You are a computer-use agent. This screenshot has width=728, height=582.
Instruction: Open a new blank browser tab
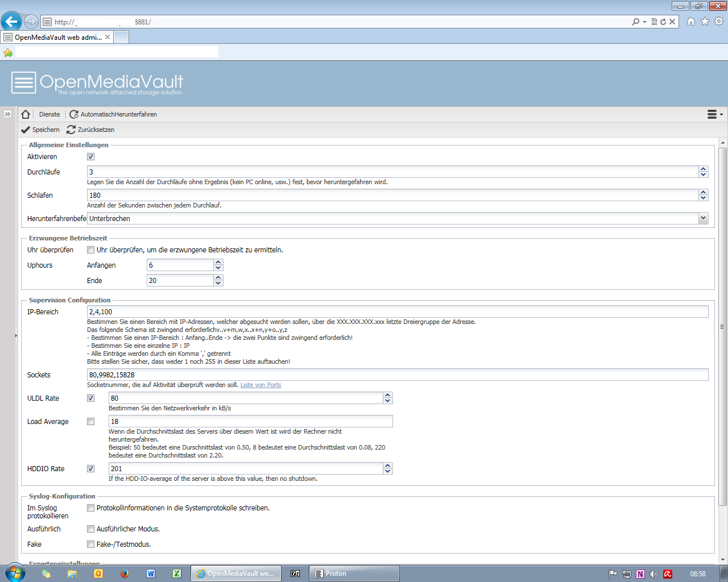pyautogui.click(x=121, y=38)
